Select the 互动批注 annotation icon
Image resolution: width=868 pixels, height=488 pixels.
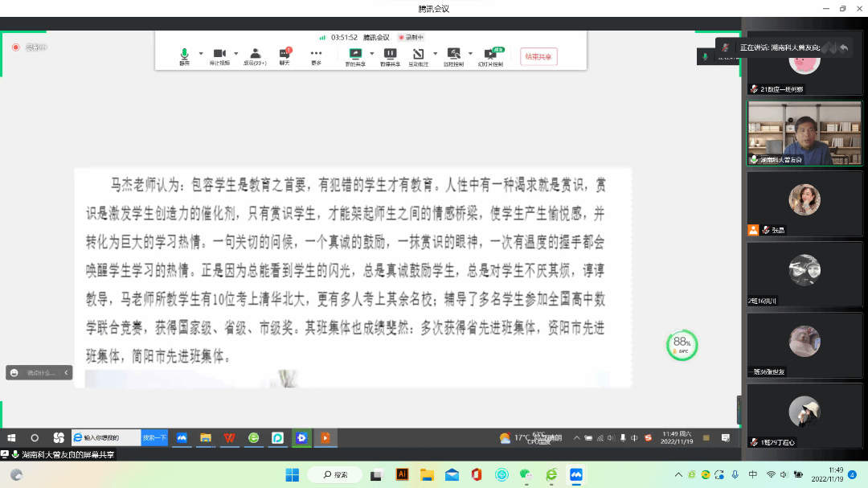(418, 55)
